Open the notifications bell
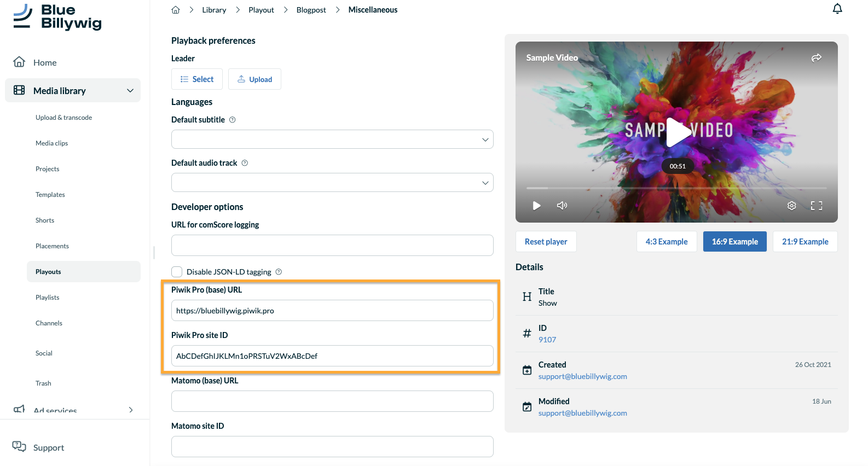Image resolution: width=868 pixels, height=466 pixels. 837,9
